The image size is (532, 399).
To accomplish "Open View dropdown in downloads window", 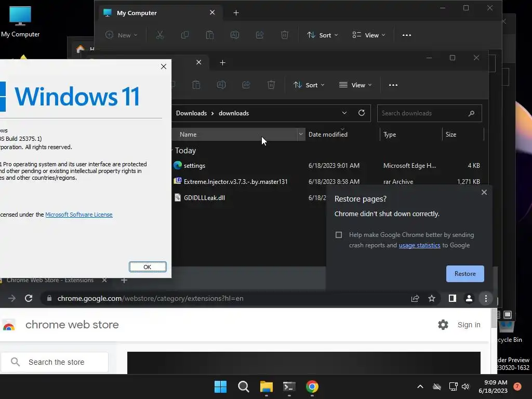I will (355, 85).
